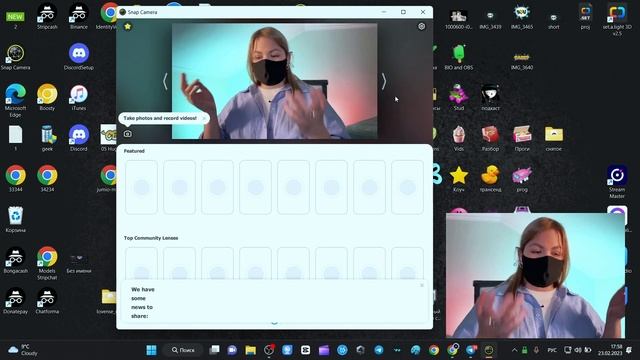Open the proj desktop file

pyautogui.click(x=585, y=17)
